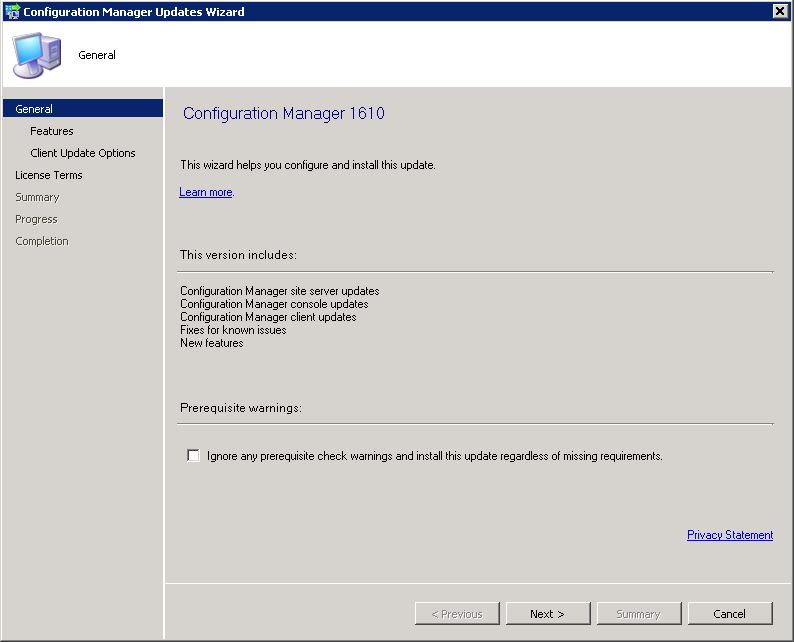Click 'Prerequisite warnings:' label

[241, 408]
